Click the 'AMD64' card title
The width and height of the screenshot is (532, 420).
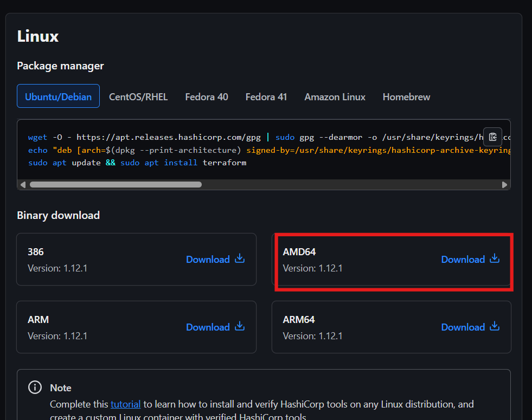pyautogui.click(x=299, y=252)
